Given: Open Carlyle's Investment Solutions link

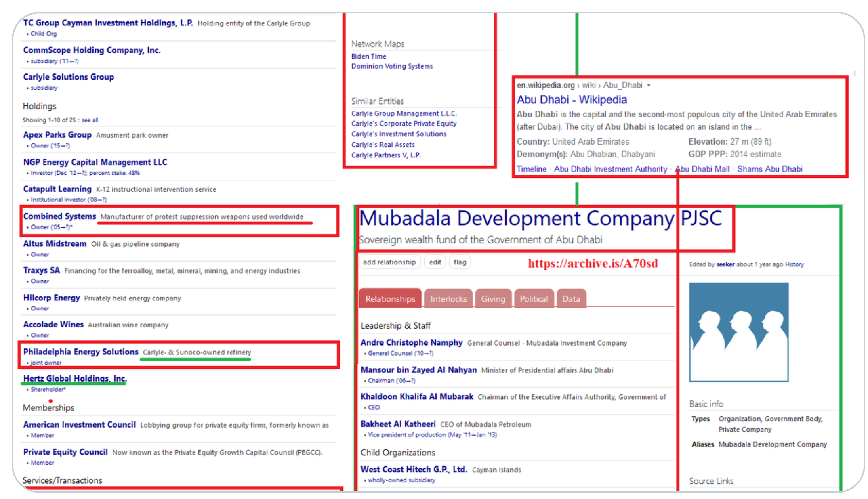Looking at the screenshot, I should pyautogui.click(x=399, y=134).
